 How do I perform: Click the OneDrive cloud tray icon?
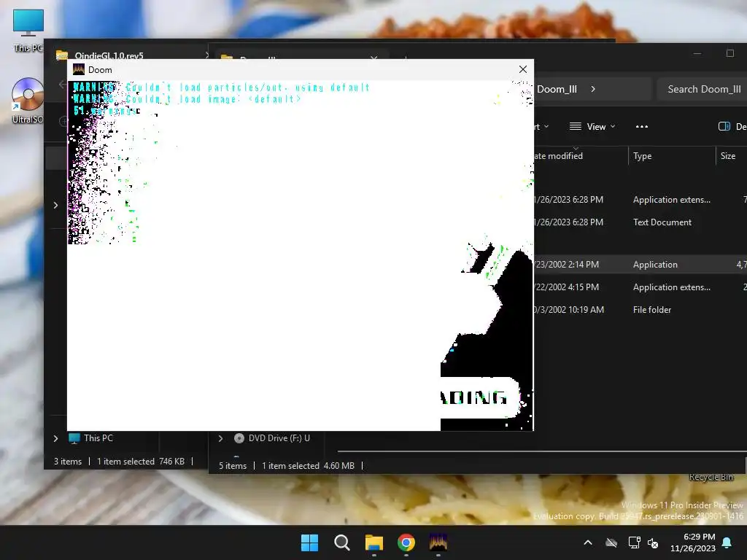tap(611, 542)
